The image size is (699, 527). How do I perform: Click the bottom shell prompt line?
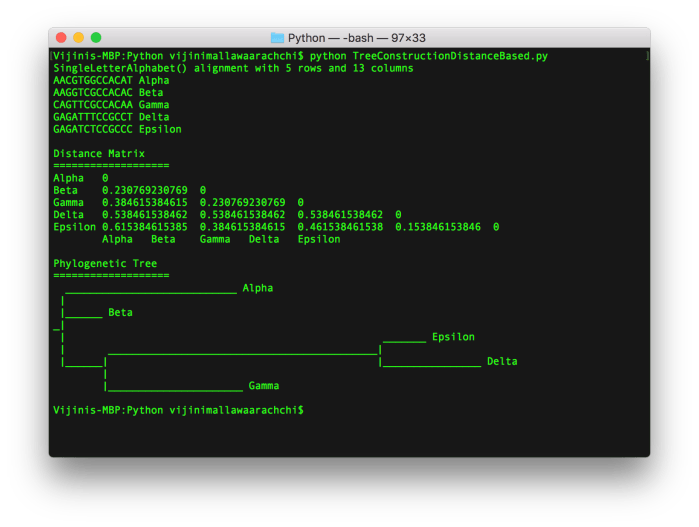(178, 410)
